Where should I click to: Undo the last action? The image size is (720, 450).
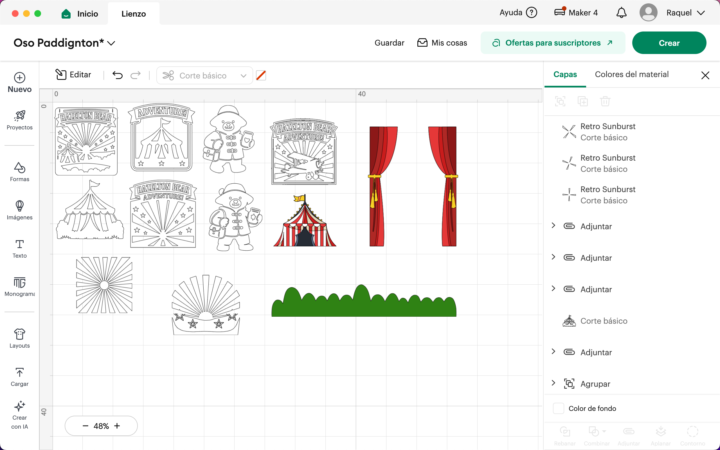pyautogui.click(x=118, y=75)
